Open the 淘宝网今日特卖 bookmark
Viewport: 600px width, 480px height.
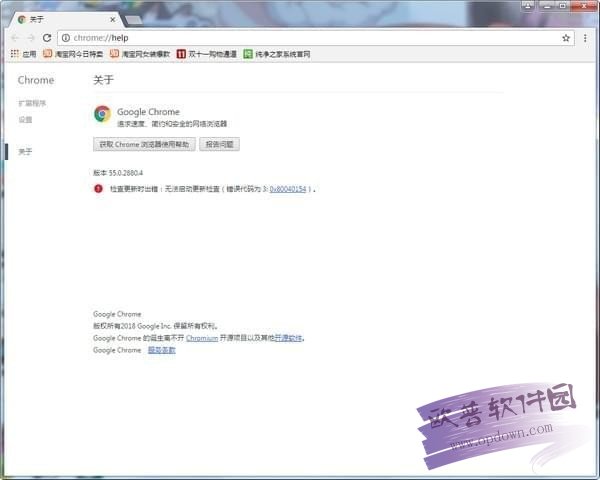click(x=73, y=54)
